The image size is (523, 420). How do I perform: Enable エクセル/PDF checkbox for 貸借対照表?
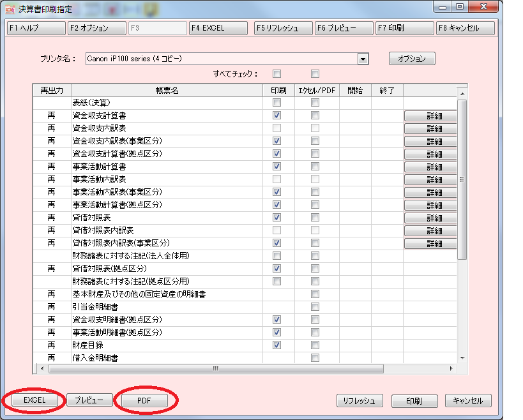[x=315, y=218]
